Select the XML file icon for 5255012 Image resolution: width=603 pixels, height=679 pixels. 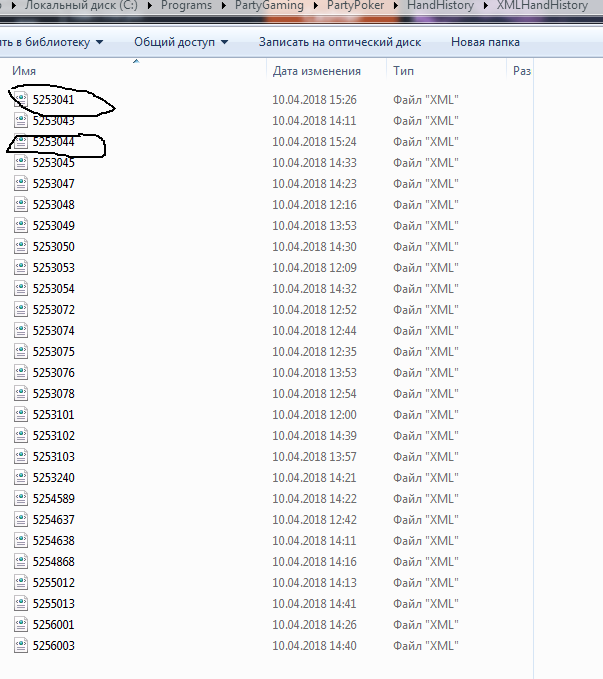[x=21, y=582]
